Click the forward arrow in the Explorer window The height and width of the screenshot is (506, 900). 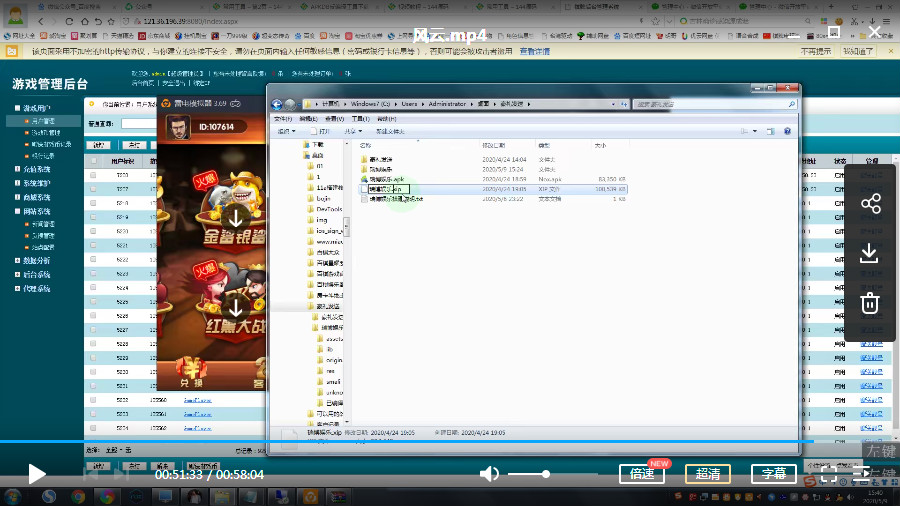tap(290, 104)
